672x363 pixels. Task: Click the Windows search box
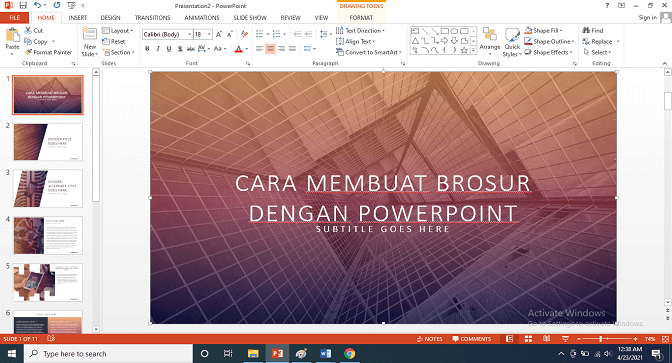tap(108, 354)
